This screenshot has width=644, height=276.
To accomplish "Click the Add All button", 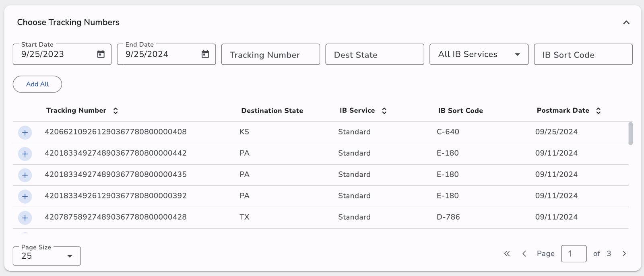I will pos(37,84).
